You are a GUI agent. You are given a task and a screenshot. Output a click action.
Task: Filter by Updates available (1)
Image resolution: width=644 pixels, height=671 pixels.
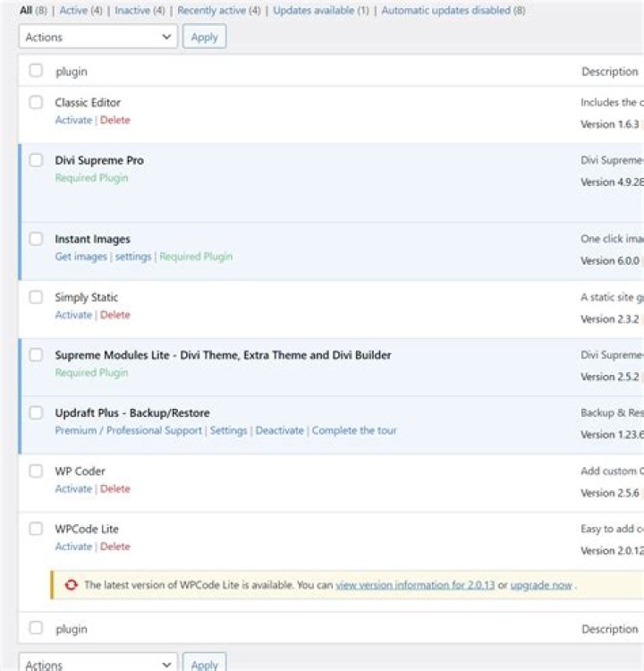321,10
